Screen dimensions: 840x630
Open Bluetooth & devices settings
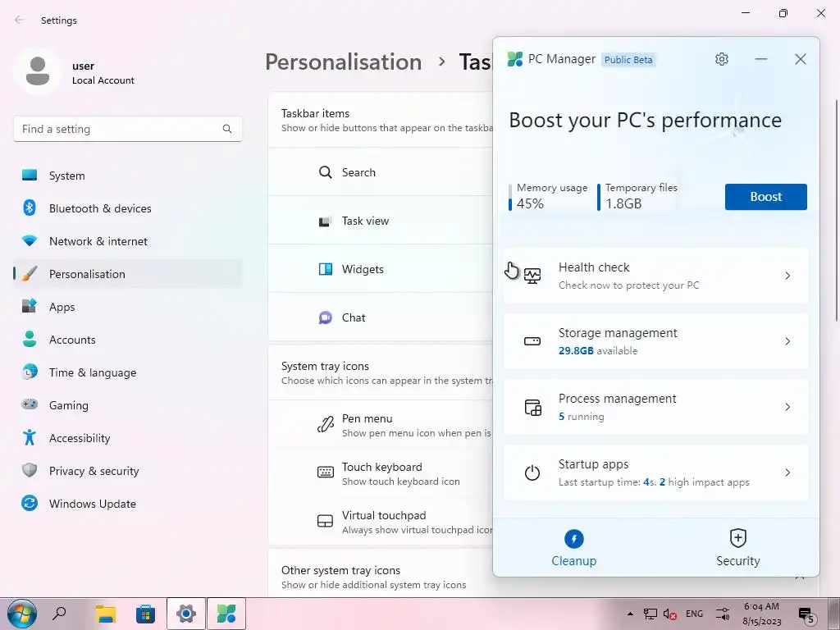(x=127, y=208)
